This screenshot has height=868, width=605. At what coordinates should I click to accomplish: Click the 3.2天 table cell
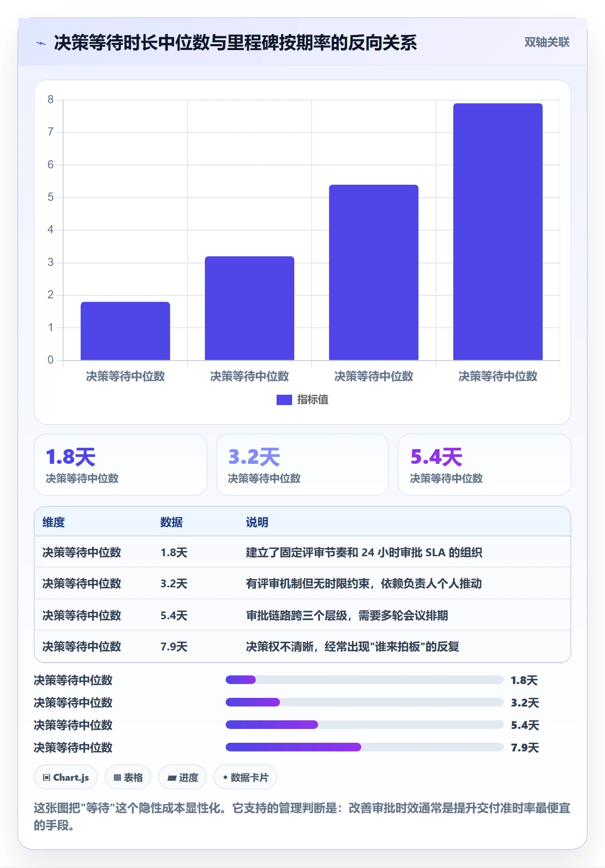tap(174, 583)
